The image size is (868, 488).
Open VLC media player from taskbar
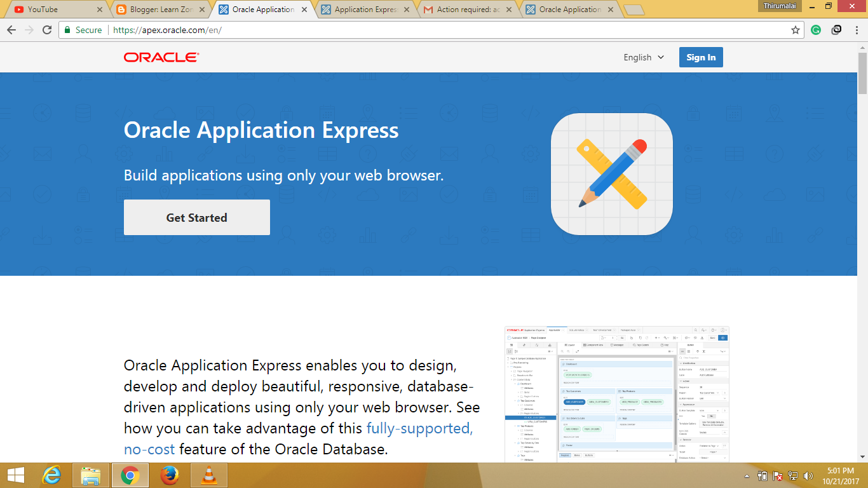208,475
